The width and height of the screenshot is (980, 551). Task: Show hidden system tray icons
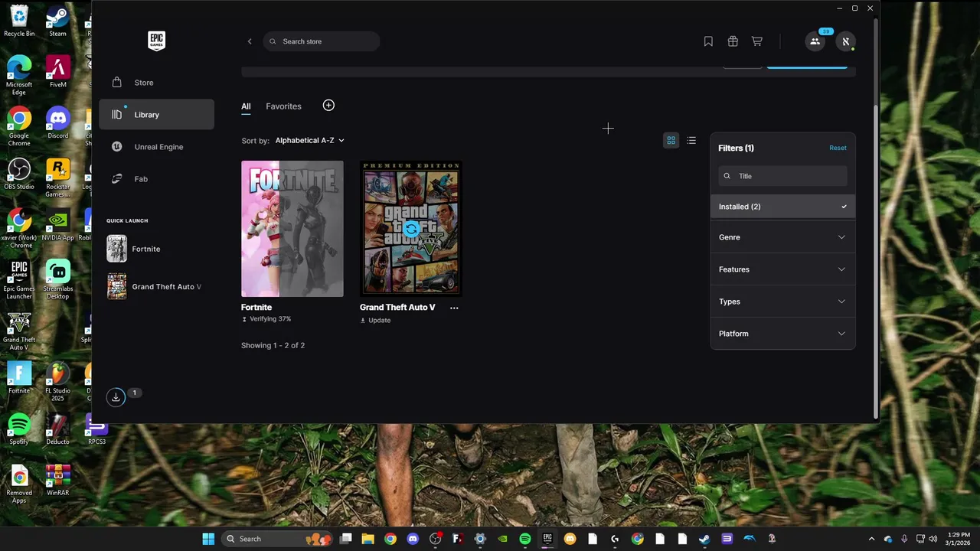(x=871, y=539)
